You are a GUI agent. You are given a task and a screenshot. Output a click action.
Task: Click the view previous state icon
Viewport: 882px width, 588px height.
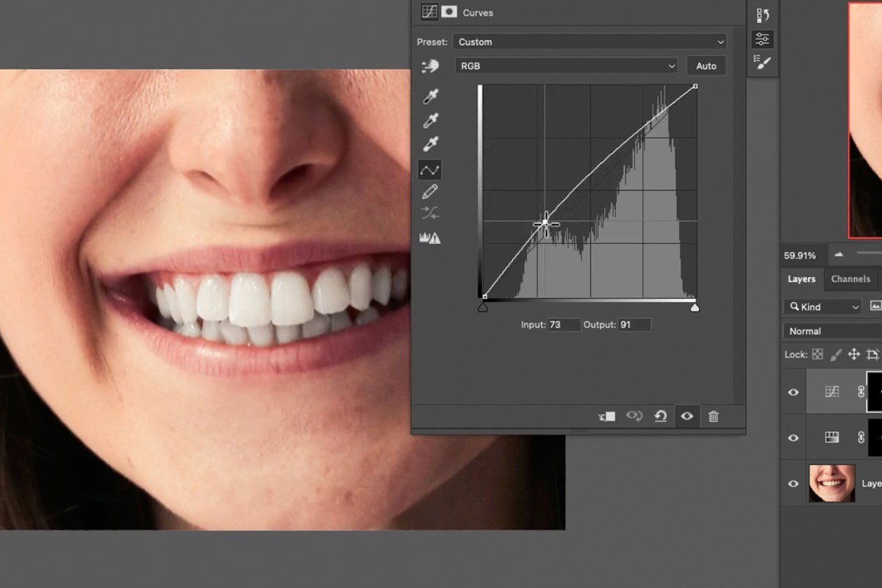click(634, 416)
